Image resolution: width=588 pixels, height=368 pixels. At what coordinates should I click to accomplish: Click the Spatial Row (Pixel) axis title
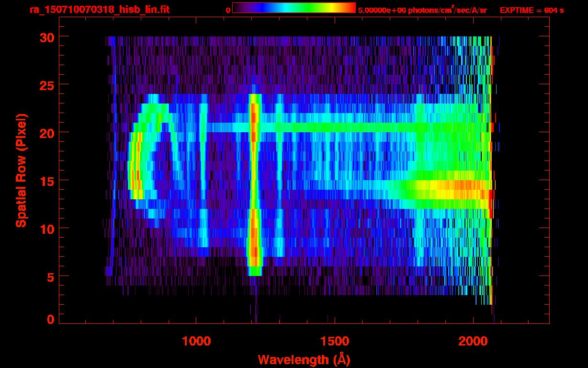21,171
